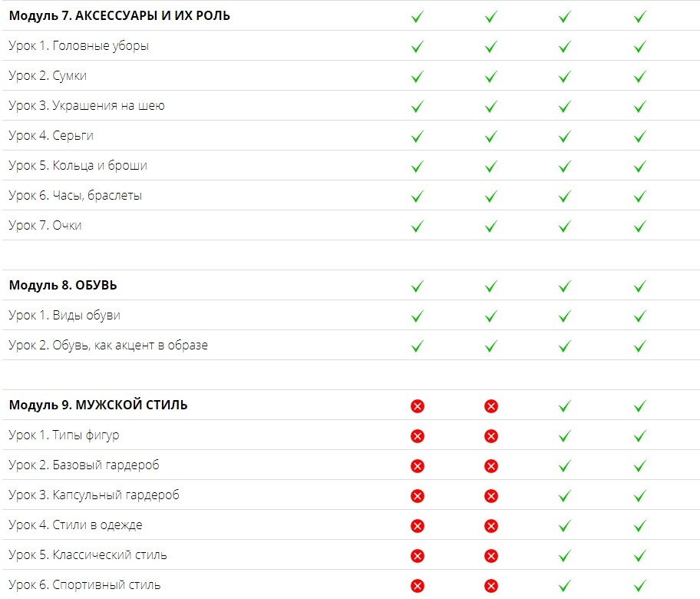Click first green check for Модуль 7 row
The height and width of the screenshot is (599, 700).
pyautogui.click(x=418, y=17)
